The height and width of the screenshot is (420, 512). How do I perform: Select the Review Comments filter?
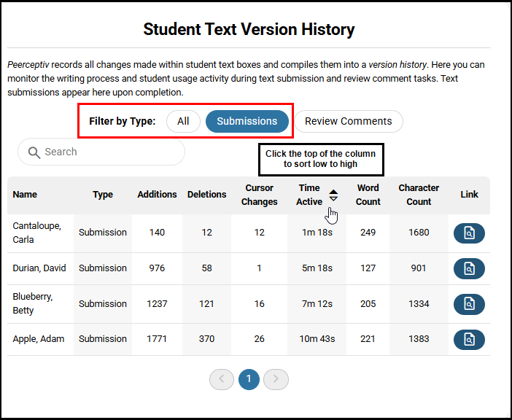[348, 121]
